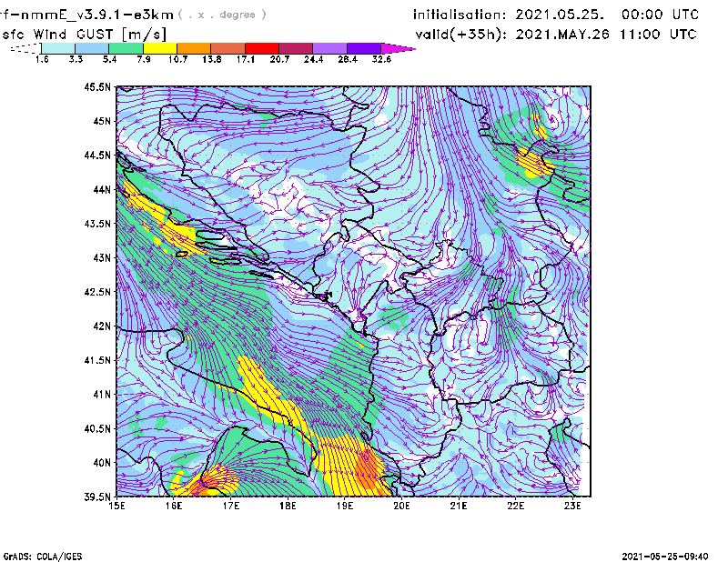
Task: Click the '17E' longitude label
Action: pyautogui.click(x=231, y=506)
